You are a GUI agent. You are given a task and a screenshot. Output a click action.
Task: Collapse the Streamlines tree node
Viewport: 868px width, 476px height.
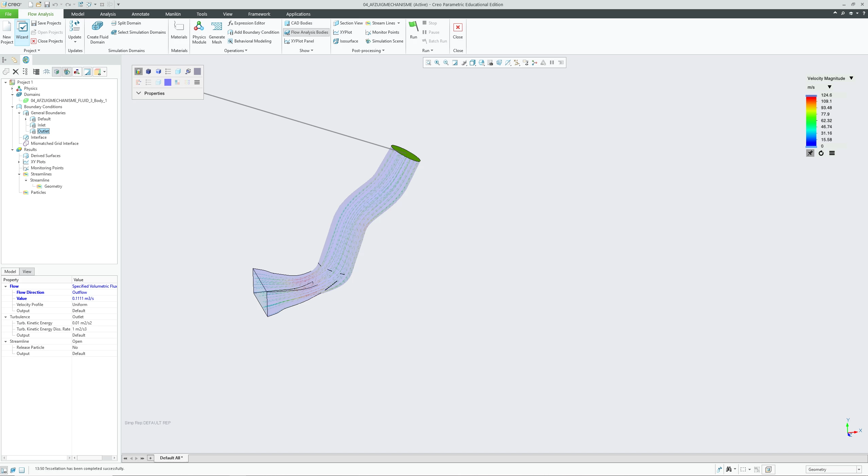pos(19,174)
